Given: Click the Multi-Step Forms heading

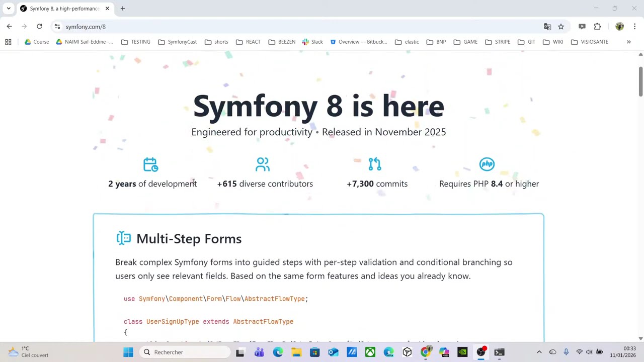Looking at the screenshot, I should tap(189, 239).
